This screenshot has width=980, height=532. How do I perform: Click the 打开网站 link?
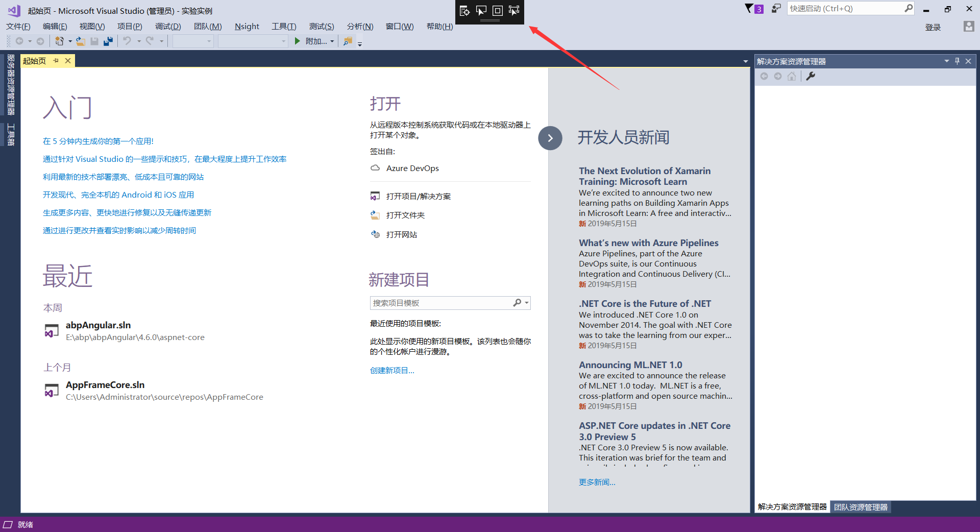(402, 234)
